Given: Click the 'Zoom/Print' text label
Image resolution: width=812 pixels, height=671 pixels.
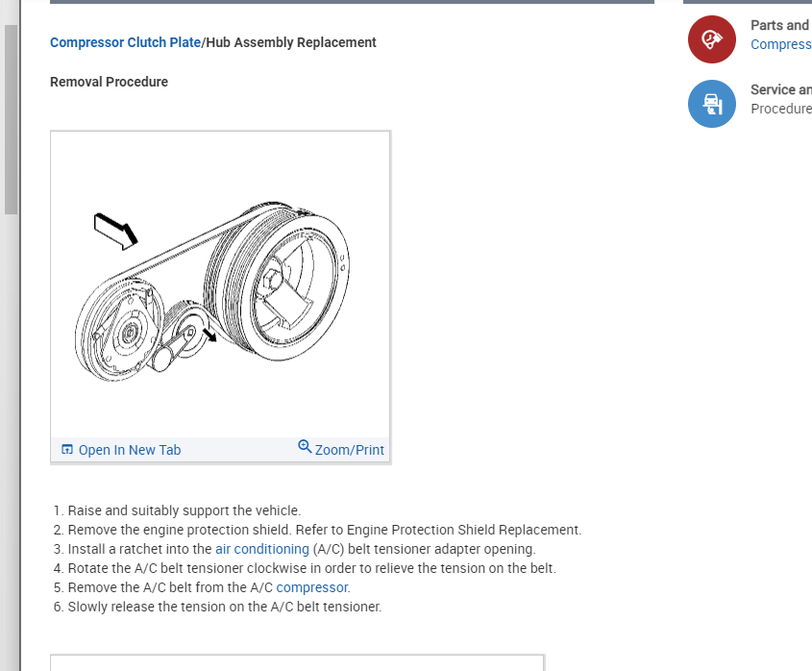Looking at the screenshot, I should [x=350, y=450].
